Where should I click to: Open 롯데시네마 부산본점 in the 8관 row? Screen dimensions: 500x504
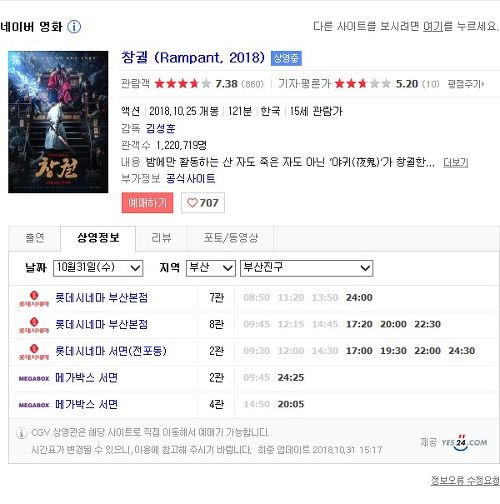(101, 324)
